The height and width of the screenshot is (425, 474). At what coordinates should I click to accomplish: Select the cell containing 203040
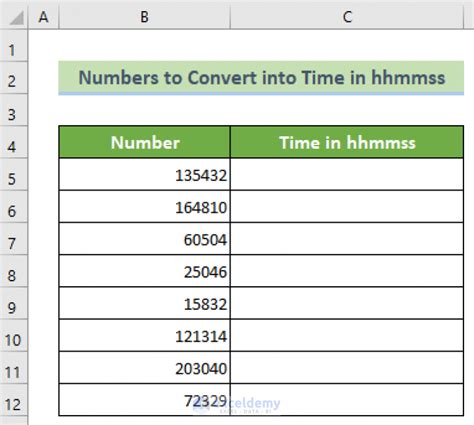144,368
